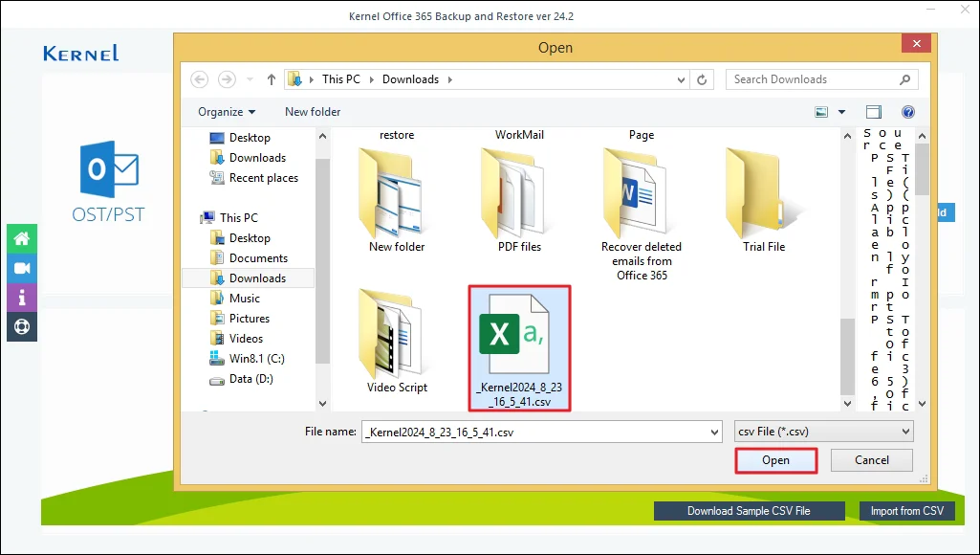Select Win8.1 (C:) drive
This screenshot has width=980, height=555.
pyautogui.click(x=248, y=359)
